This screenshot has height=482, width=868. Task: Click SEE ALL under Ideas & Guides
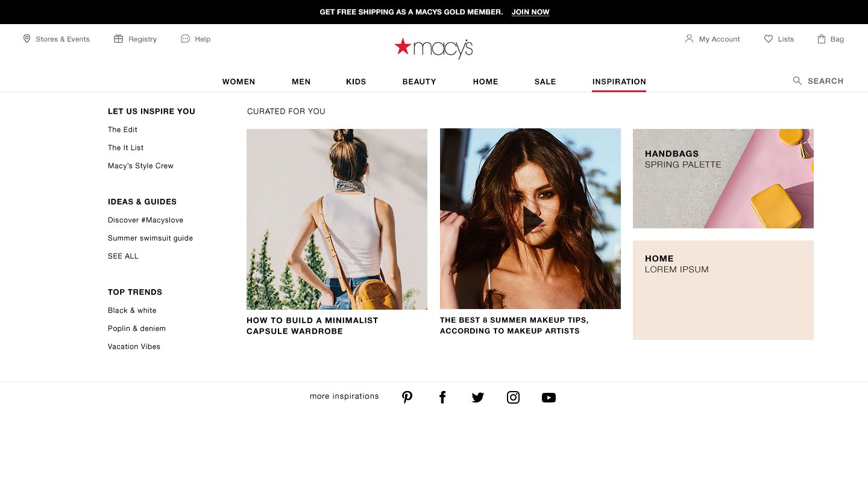(x=123, y=256)
